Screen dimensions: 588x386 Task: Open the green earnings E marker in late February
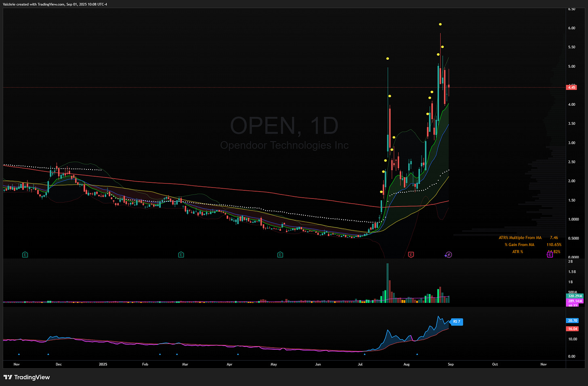point(181,255)
